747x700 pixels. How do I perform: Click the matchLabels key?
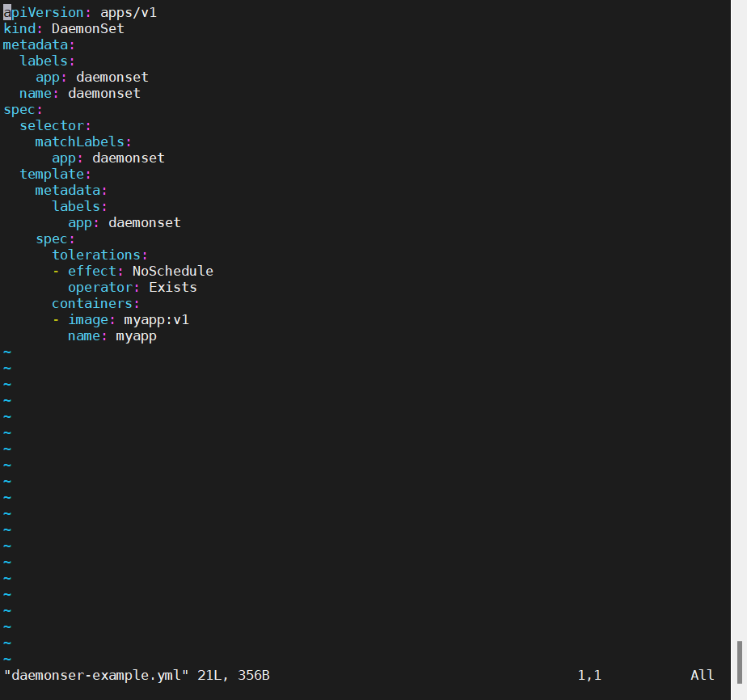click(x=79, y=142)
